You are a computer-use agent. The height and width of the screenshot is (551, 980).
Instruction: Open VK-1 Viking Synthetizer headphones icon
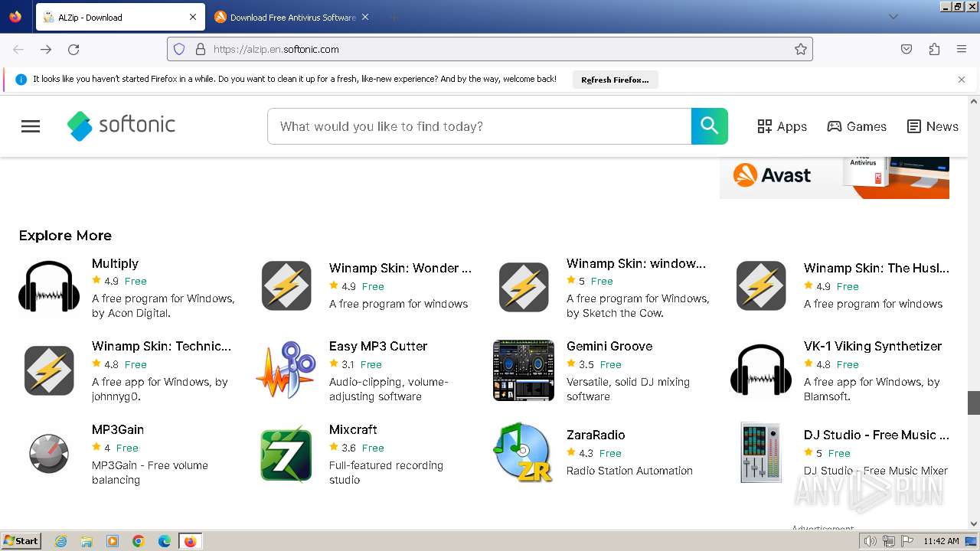point(761,370)
